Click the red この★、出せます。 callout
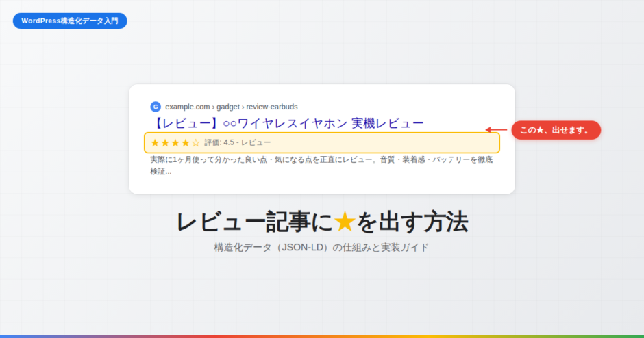Viewport: 644px width, 338px height. coord(556,130)
